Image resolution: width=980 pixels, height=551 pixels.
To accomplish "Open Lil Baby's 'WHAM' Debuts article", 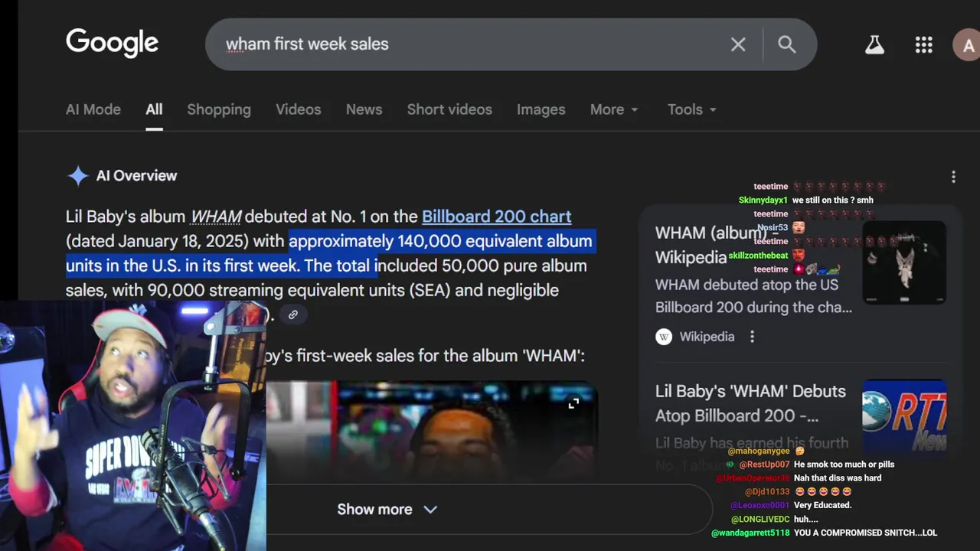I will point(750,403).
